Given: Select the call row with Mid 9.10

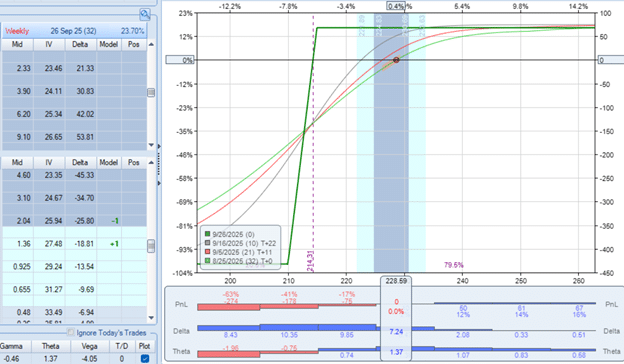Looking at the screenshot, I should [74, 137].
